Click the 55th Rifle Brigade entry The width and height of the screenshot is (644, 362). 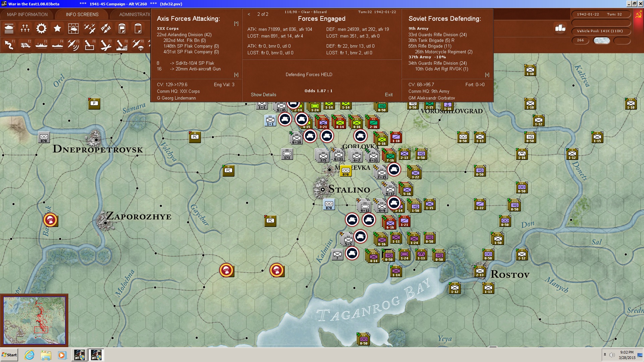pos(430,46)
